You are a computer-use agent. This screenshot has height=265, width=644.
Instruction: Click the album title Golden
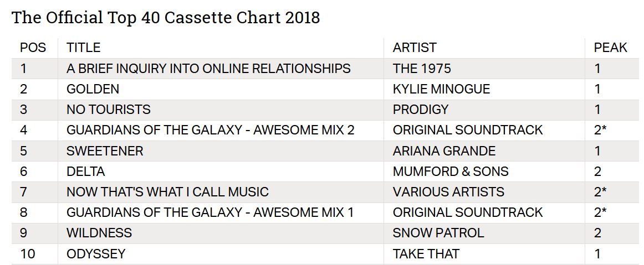(x=93, y=89)
